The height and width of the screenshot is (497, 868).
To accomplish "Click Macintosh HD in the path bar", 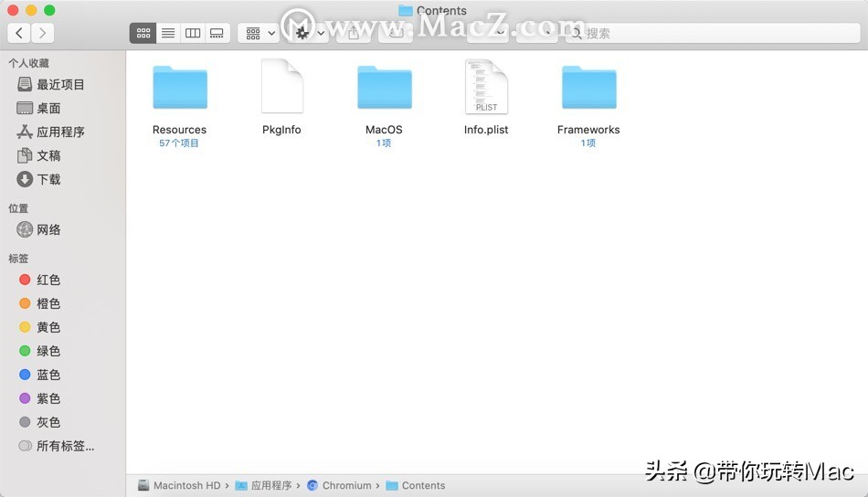I will [179, 485].
